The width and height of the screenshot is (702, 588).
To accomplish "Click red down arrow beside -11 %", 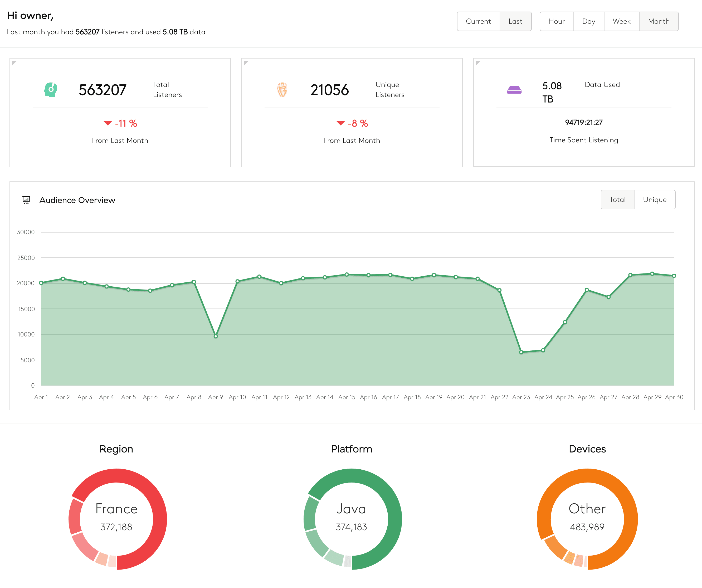I will point(107,123).
